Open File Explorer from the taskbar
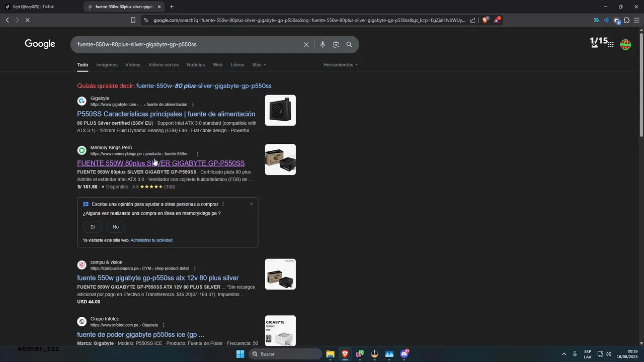The image size is (644, 362). (x=330, y=354)
